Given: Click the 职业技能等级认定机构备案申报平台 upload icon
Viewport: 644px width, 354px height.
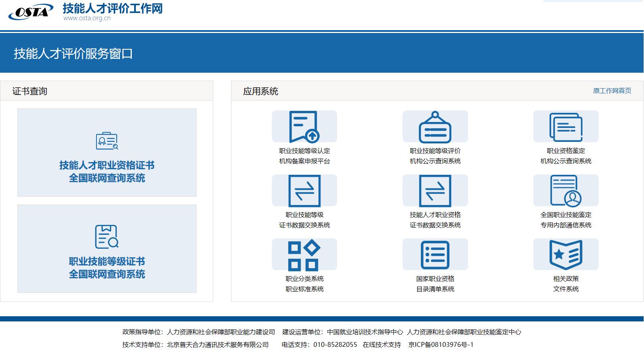Looking at the screenshot, I should pos(305,127).
